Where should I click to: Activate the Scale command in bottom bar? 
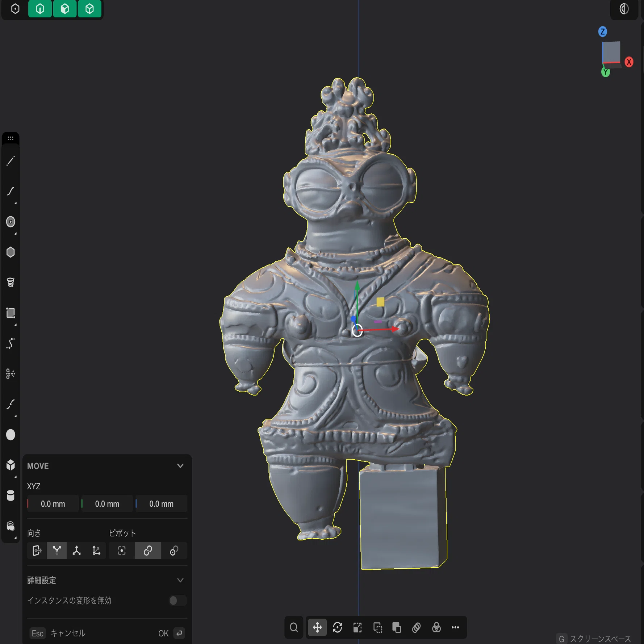[x=357, y=627]
